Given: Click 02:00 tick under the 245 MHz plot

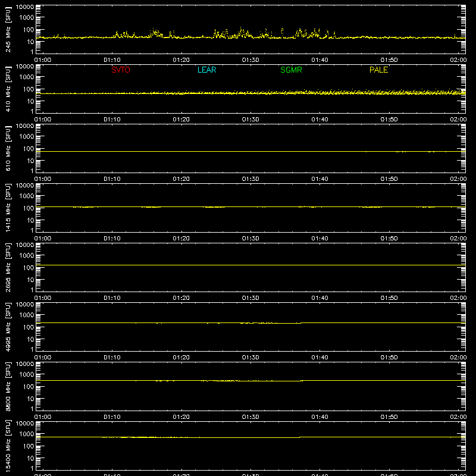Looking at the screenshot, I should (x=458, y=60).
